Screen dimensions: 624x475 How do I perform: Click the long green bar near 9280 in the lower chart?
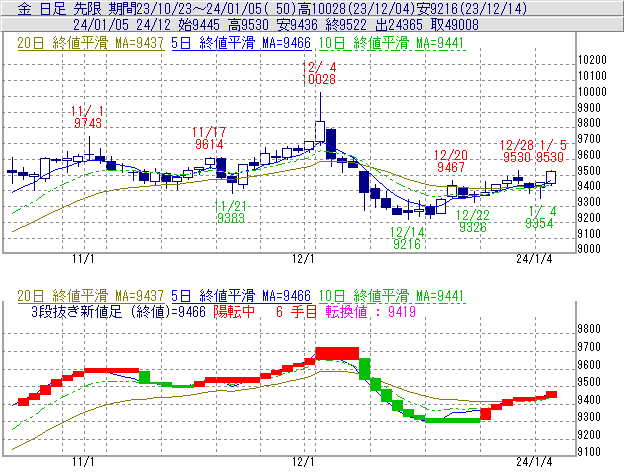pyautogui.click(x=453, y=420)
